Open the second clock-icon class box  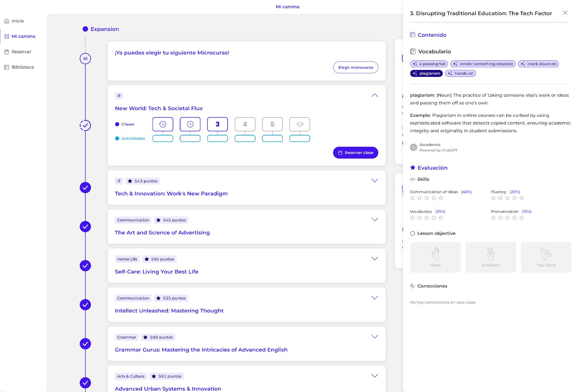pos(190,124)
